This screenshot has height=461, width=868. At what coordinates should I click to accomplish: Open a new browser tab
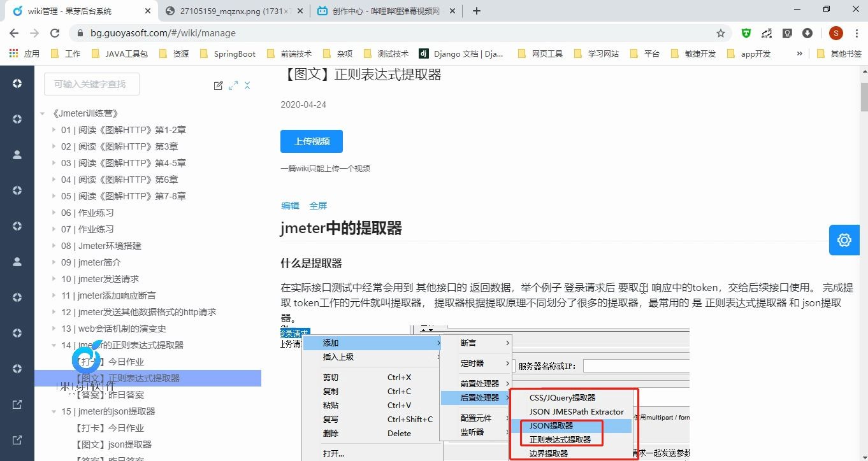tap(477, 11)
